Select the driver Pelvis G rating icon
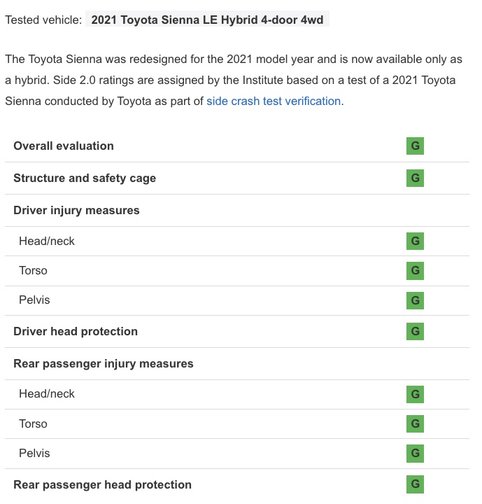The image size is (482, 504). click(415, 300)
